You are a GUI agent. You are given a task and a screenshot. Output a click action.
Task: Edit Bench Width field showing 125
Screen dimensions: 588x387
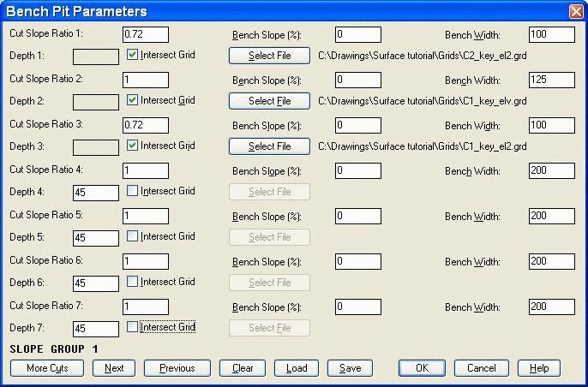pyautogui.click(x=552, y=80)
